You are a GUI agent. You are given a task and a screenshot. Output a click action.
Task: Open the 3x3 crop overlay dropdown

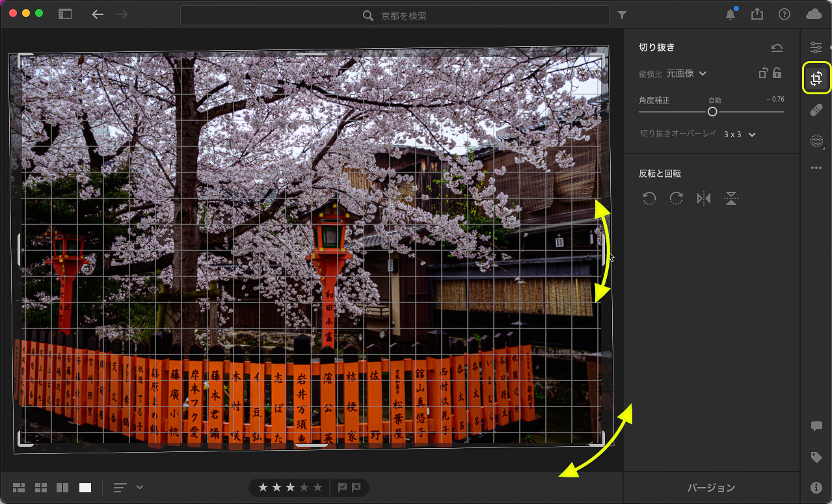(738, 134)
